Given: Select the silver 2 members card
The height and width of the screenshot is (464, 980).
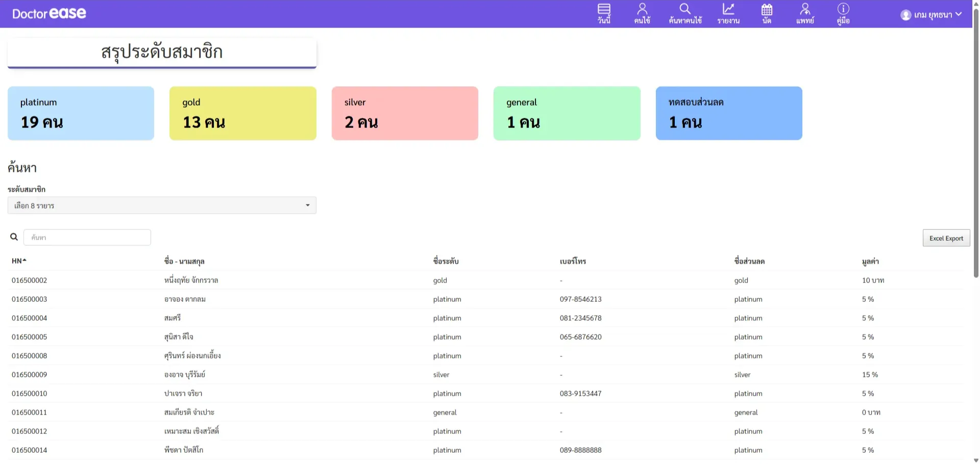Looking at the screenshot, I should 405,113.
